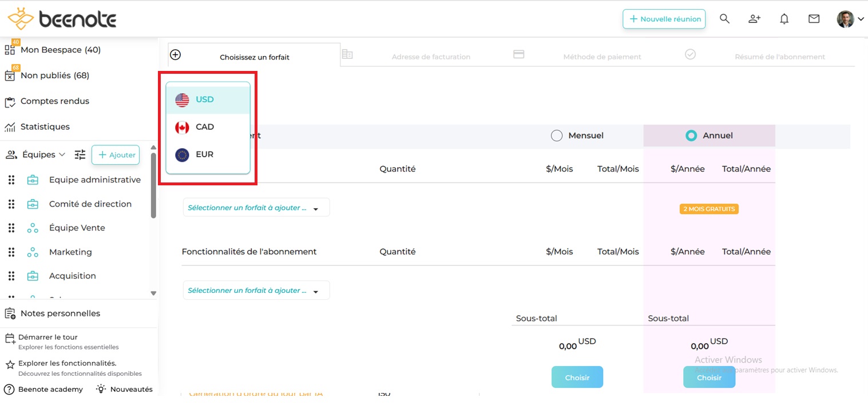Screen dimensions: 868x417
Task: Expand the first forfait selection dropdown
Action: coord(256,208)
